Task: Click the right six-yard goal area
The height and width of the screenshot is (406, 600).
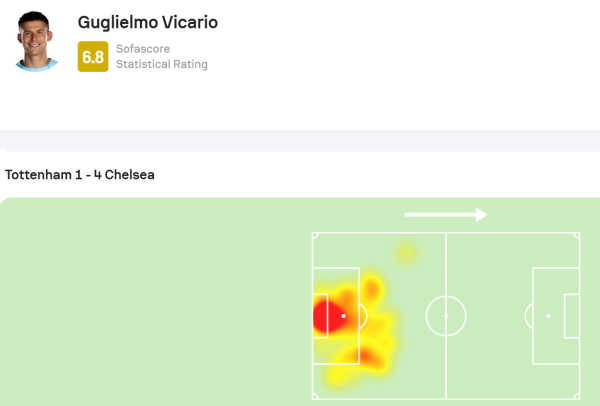Action: (x=572, y=316)
